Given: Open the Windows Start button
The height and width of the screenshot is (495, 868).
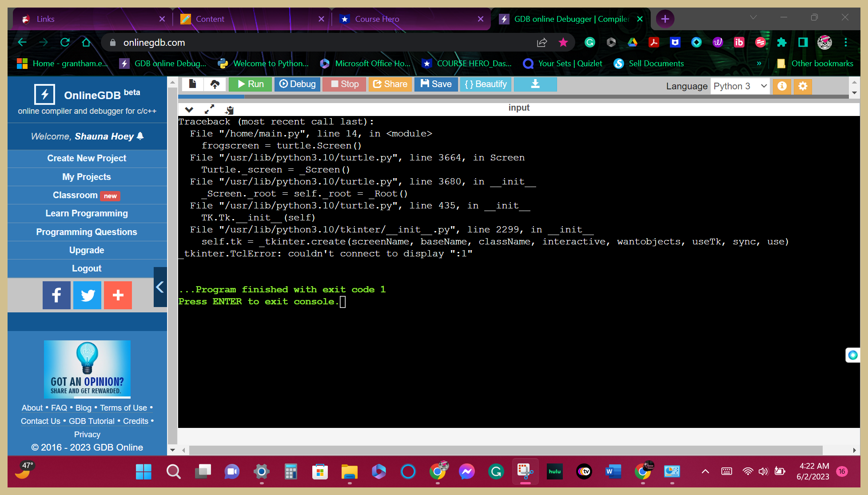Looking at the screenshot, I should tap(143, 471).
